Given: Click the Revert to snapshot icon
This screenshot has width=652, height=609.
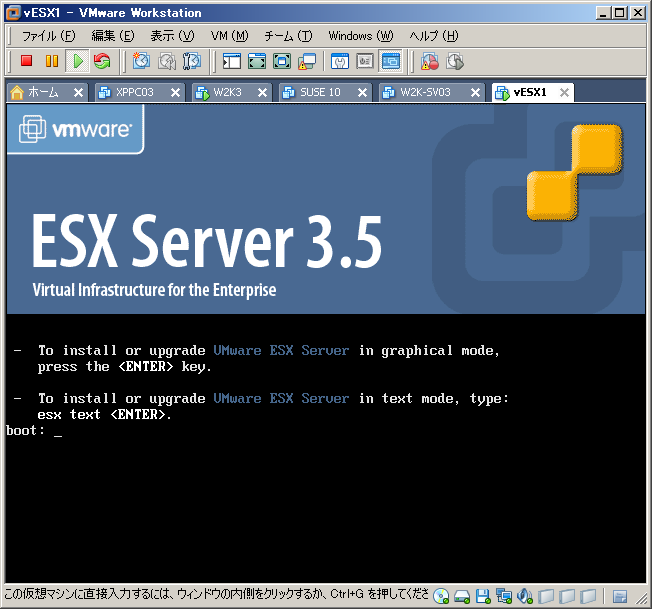Looking at the screenshot, I should (x=166, y=61).
